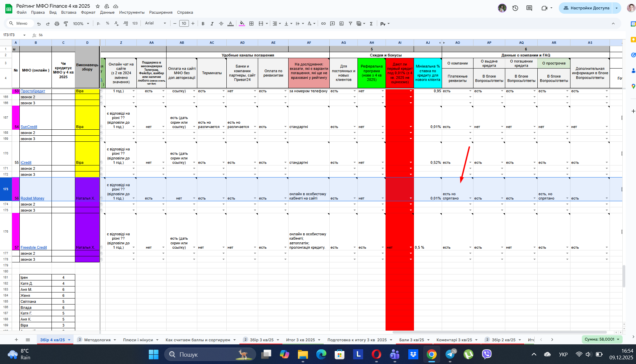
Task: Open the Arial font family dropdown
Action: point(155,23)
